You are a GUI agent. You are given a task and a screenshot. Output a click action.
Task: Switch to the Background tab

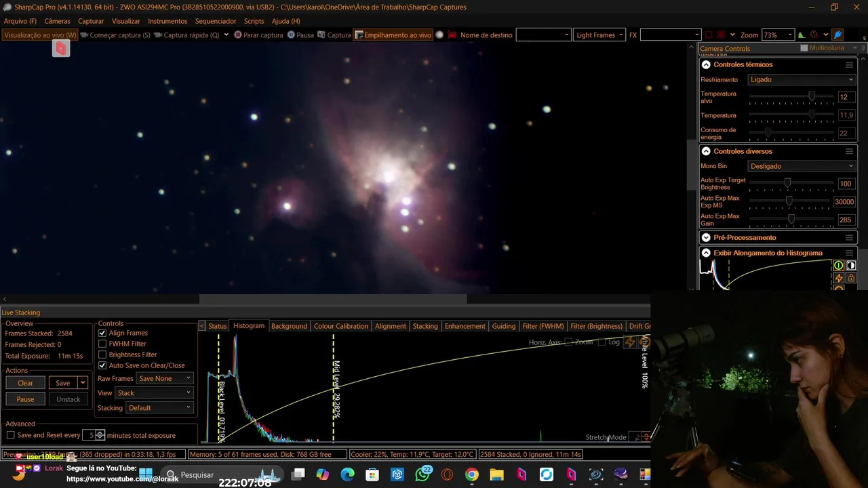(289, 326)
